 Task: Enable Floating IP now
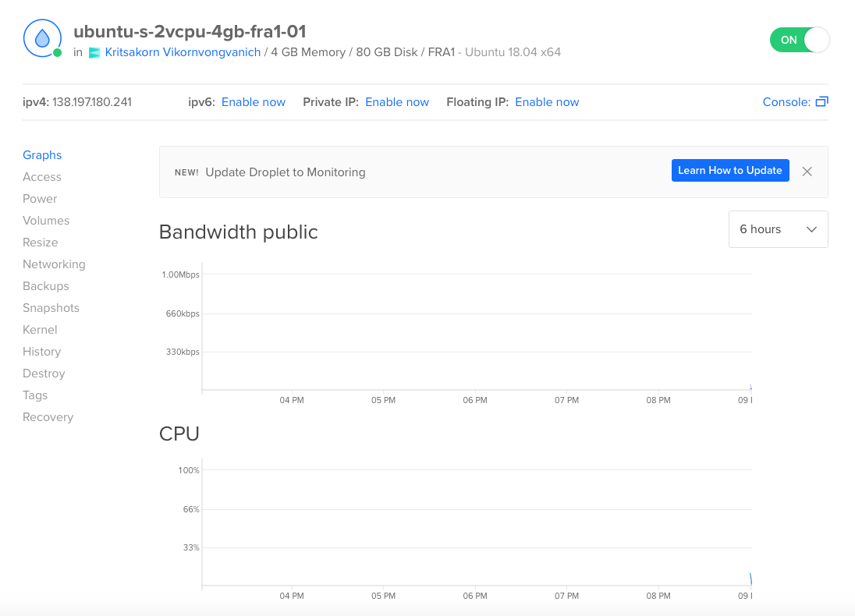click(x=547, y=102)
